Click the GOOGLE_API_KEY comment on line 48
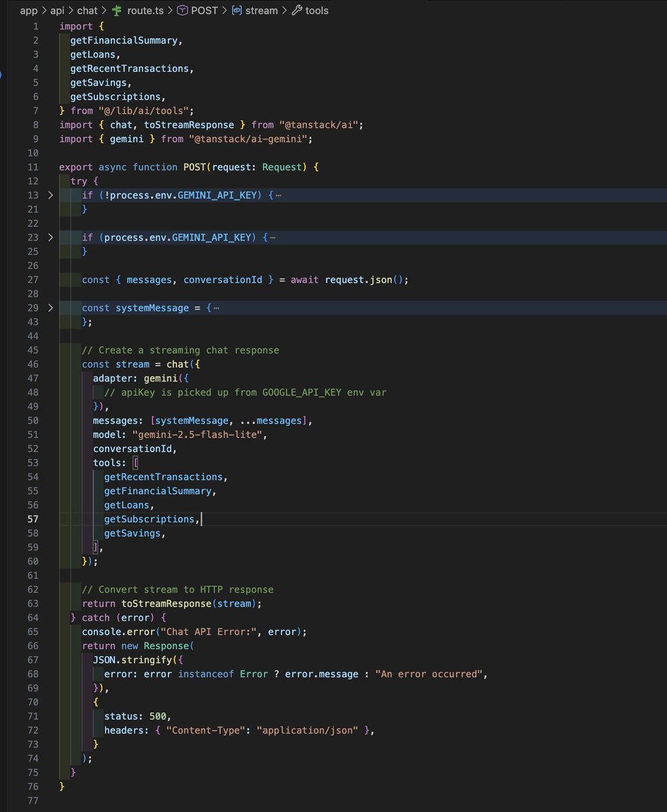This screenshot has width=667, height=812. click(x=246, y=392)
